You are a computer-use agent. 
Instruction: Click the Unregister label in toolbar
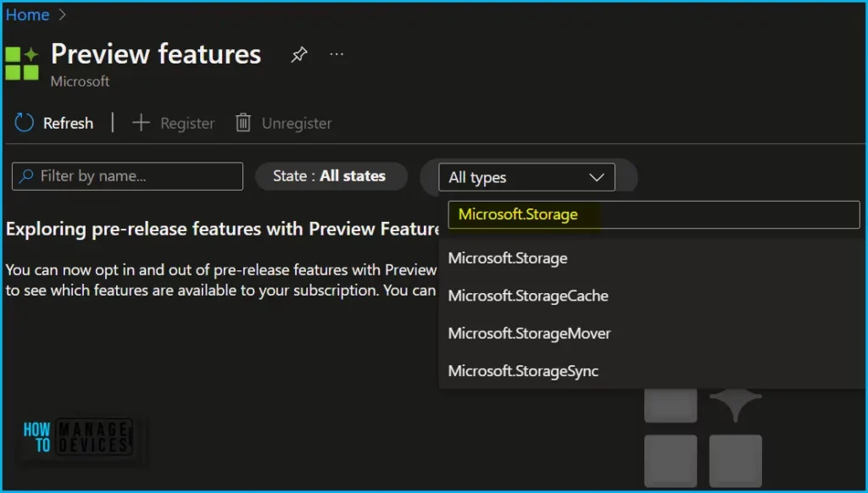297,123
